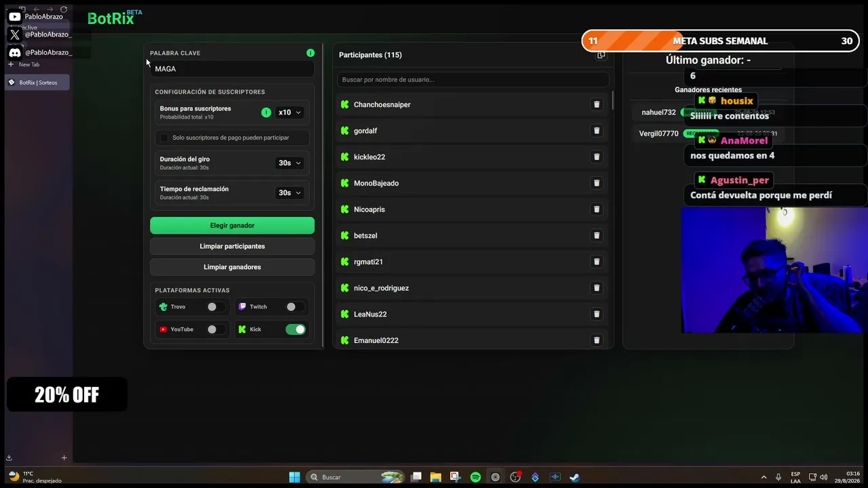Select the BotRix | Sorteos browser tab
Screen dimensions: 868x488
coord(37,83)
